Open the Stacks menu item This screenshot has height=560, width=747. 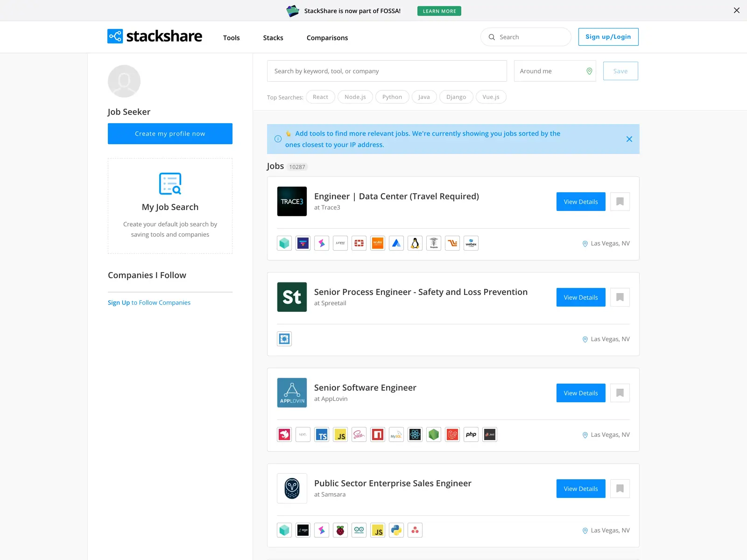(273, 38)
